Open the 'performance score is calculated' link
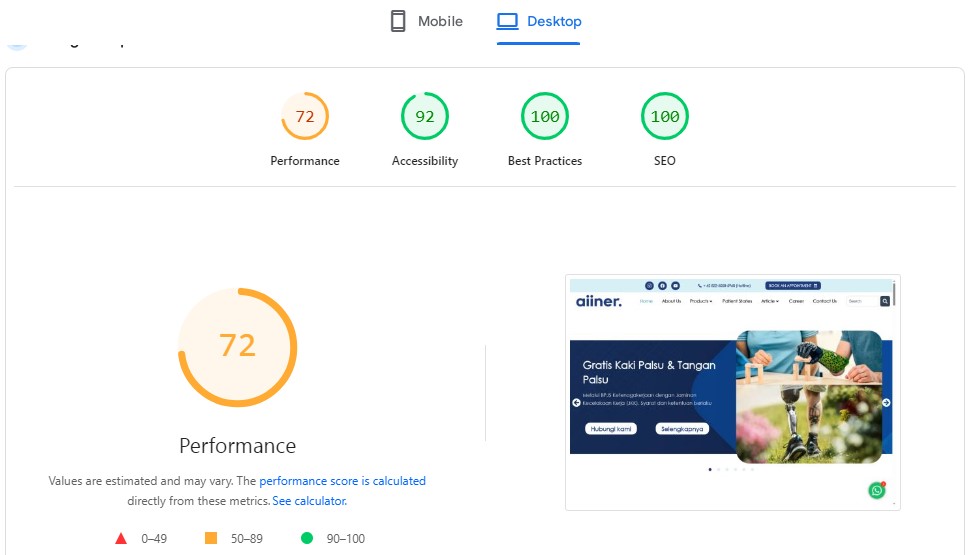 click(342, 481)
